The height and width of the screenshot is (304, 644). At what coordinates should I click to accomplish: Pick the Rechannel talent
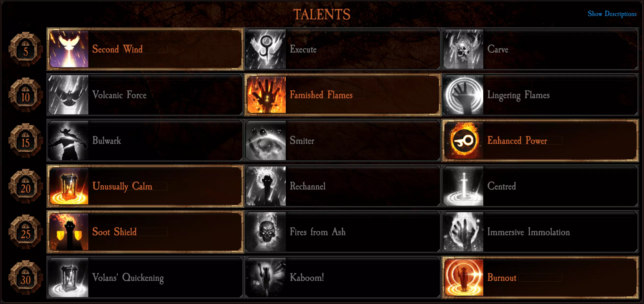click(x=343, y=186)
